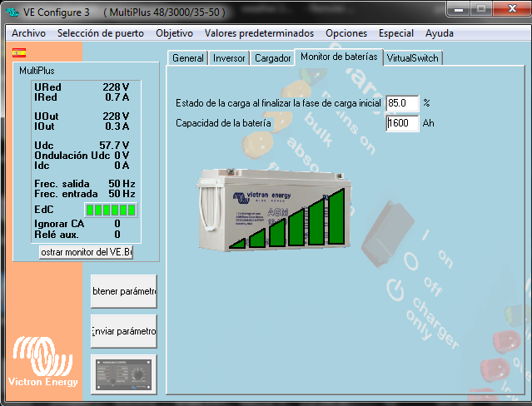Image resolution: width=532 pixels, height=406 pixels.
Task: Click the MultiPlus group label
Action: pos(37,71)
